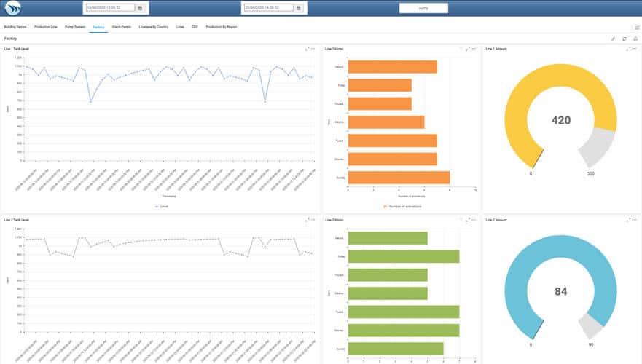Refresh the Factory dashboard
This screenshot has width=642, height=364.
(x=624, y=38)
